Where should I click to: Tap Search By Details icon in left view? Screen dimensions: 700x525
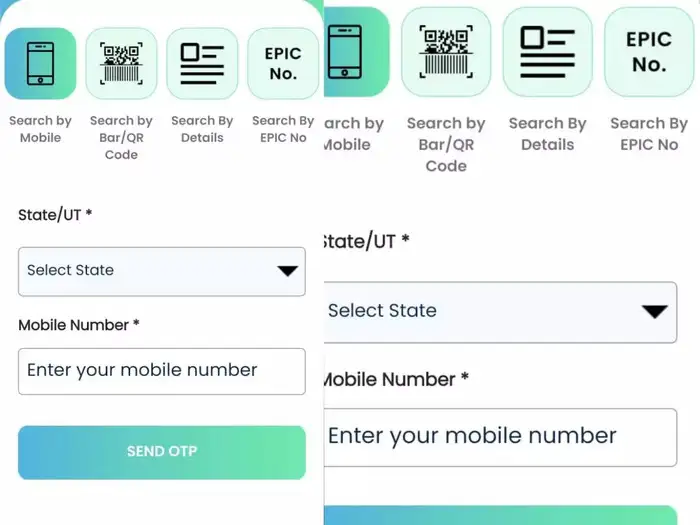[x=202, y=63]
